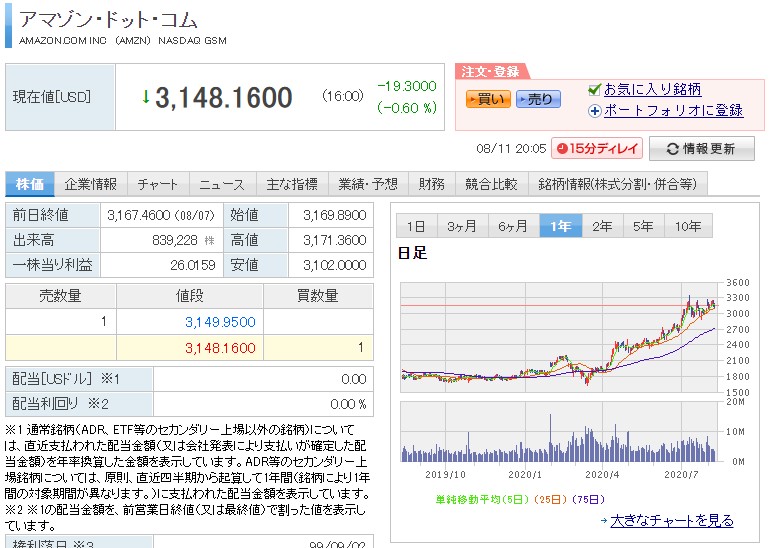Open the 業績・予想 tab
The width and height of the screenshot is (770, 548).
pyautogui.click(x=368, y=184)
